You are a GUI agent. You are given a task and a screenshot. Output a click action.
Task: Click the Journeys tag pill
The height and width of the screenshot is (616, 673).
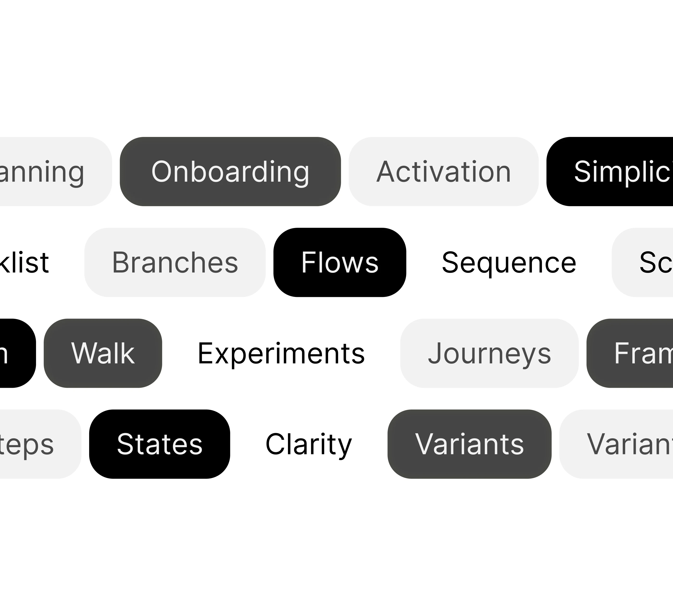pyautogui.click(x=489, y=353)
